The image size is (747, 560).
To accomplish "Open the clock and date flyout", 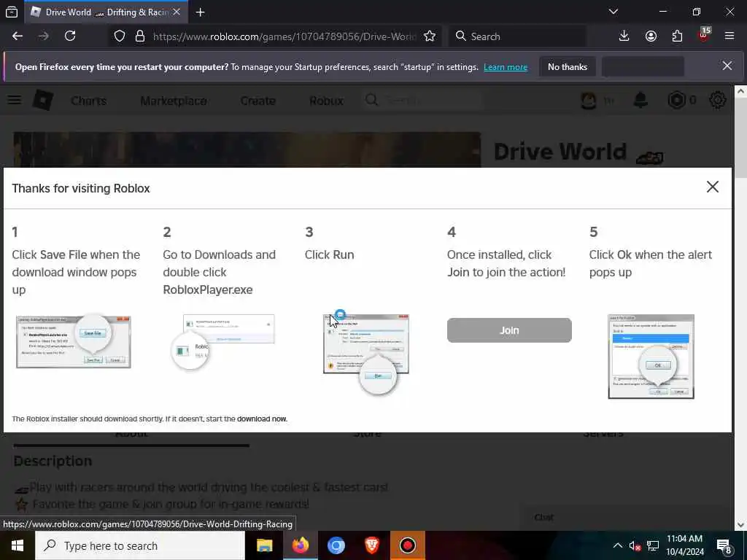I will click(x=684, y=545).
